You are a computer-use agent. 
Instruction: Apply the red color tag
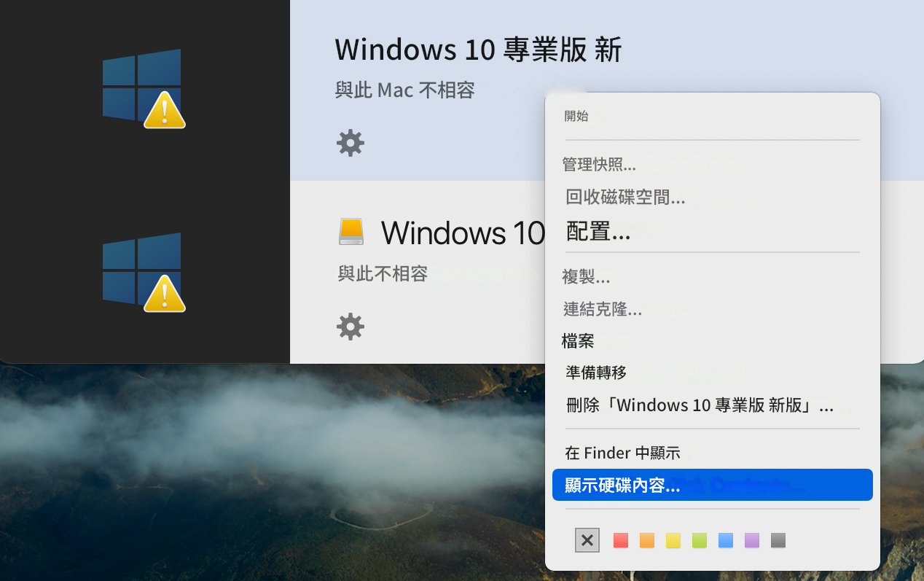(x=621, y=540)
